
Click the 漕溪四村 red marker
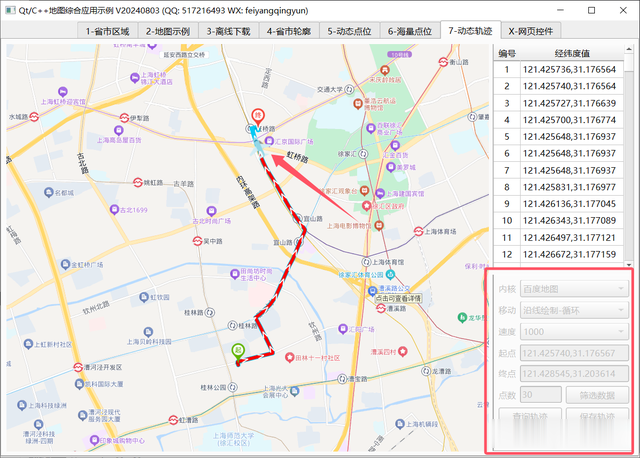[x=403, y=351]
